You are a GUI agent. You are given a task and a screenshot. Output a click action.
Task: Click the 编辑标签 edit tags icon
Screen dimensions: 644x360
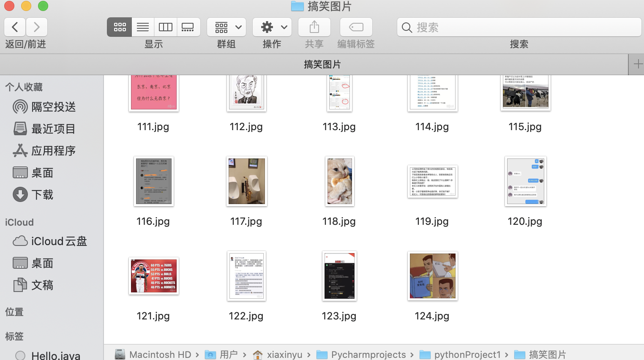[x=356, y=27]
